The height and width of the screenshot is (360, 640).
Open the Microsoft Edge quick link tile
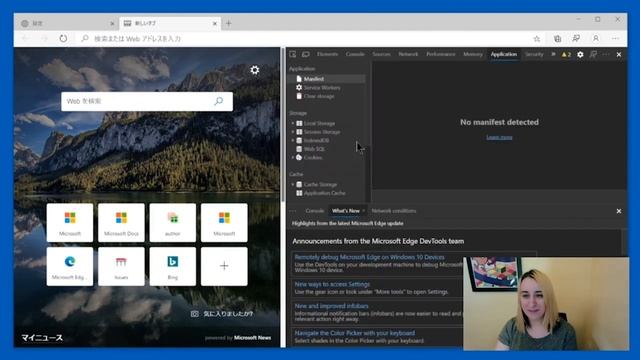point(70,266)
